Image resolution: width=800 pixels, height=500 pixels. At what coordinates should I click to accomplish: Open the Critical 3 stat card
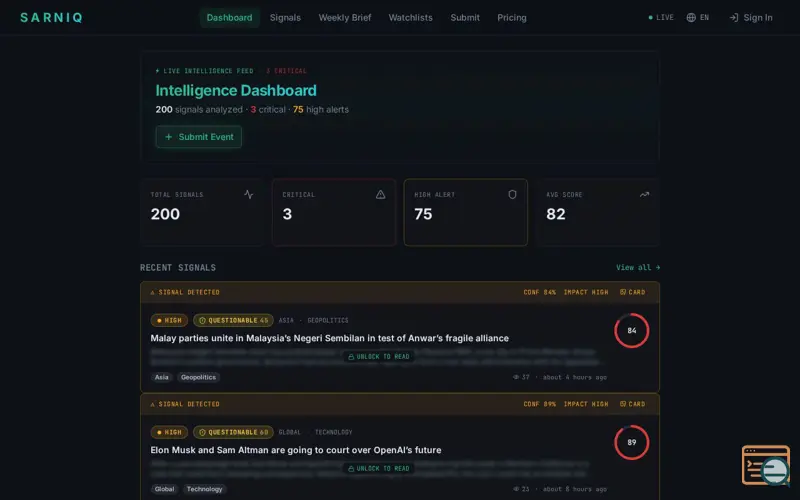(x=334, y=212)
